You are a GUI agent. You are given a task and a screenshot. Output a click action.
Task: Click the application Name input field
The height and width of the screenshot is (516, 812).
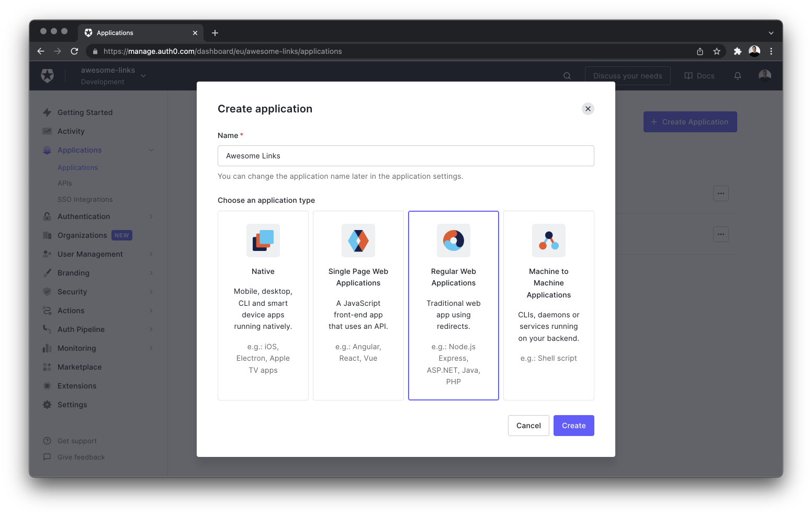(x=405, y=156)
